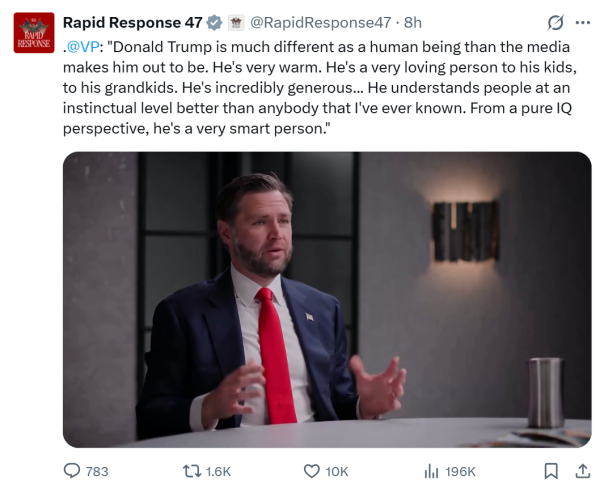This screenshot has width=600, height=488.
Task: Open the @VP mention link
Action: pos(83,47)
